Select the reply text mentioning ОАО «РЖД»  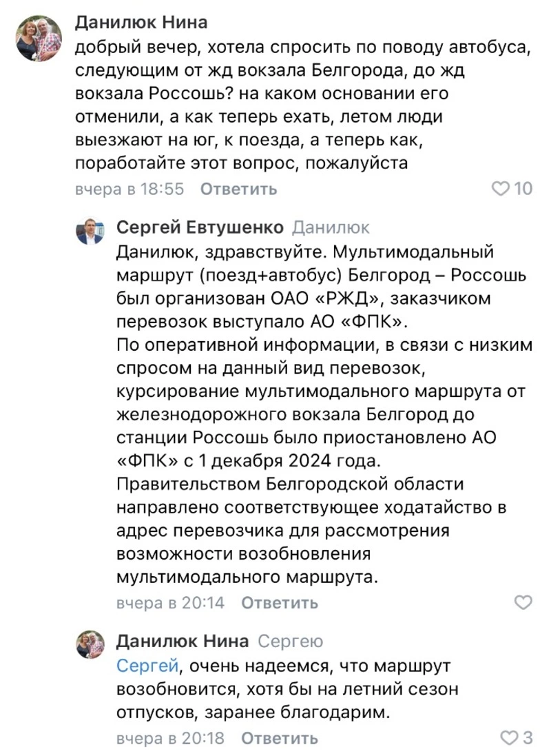(x=324, y=415)
